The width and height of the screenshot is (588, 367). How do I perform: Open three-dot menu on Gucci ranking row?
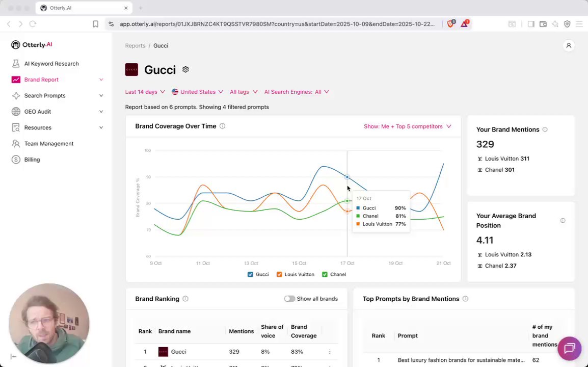click(x=330, y=352)
